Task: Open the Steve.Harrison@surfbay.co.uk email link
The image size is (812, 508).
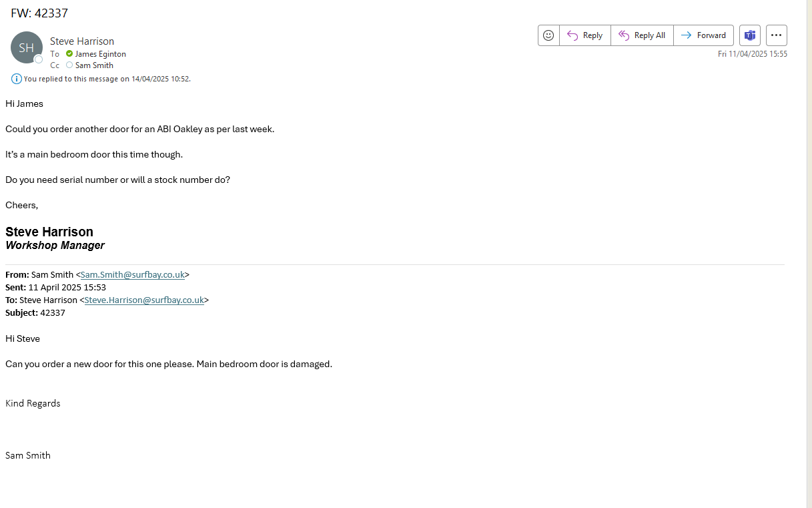Action: pyautogui.click(x=144, y=300)
